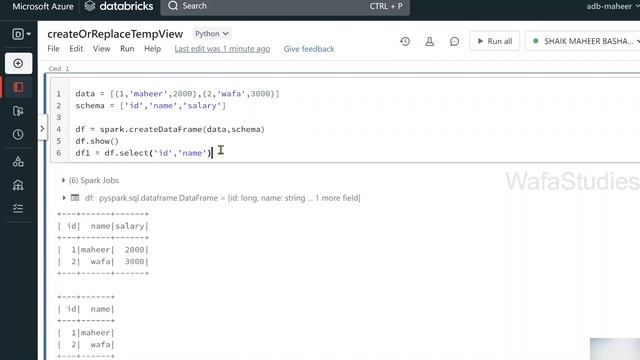Click Last edit was 1 minute ago link
Image resolution: width=640 pixels, height=360 pixels.
(222, 49)
